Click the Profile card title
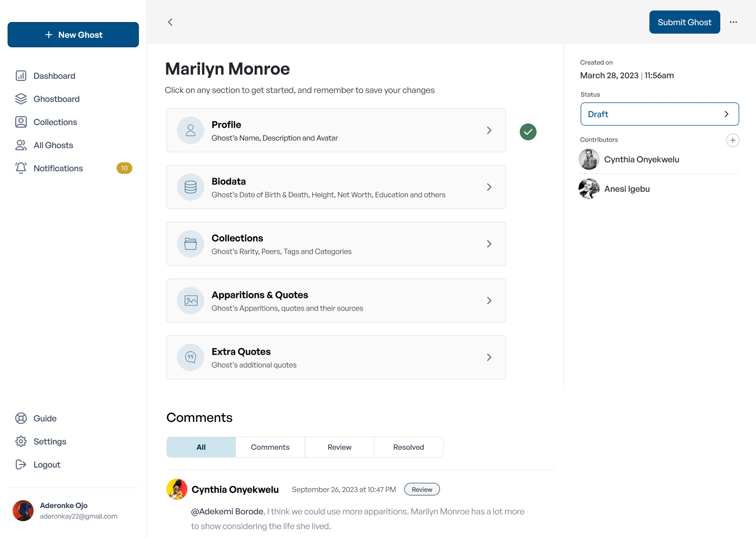756x538 pixels. pyautogui.click(x=226, y=125)
